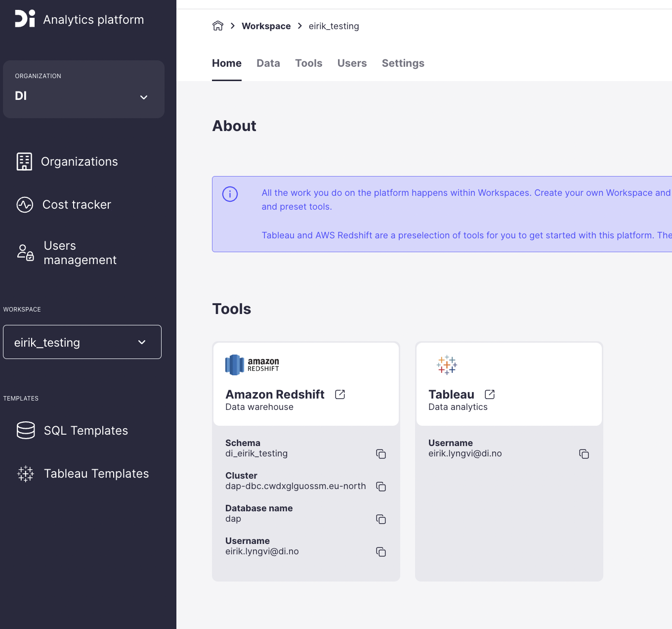The image size is (672, 629).
Task: Click the Tools section heading
Action: [x=232, y=309]
